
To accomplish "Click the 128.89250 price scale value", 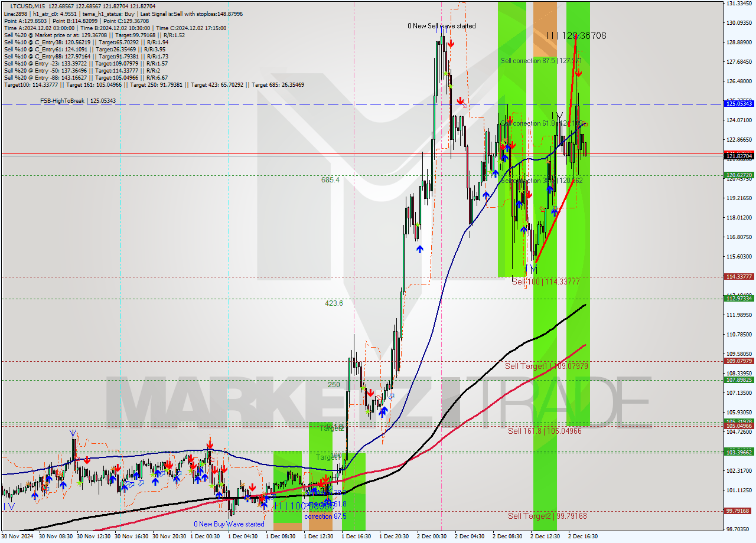I will (739, 42).
